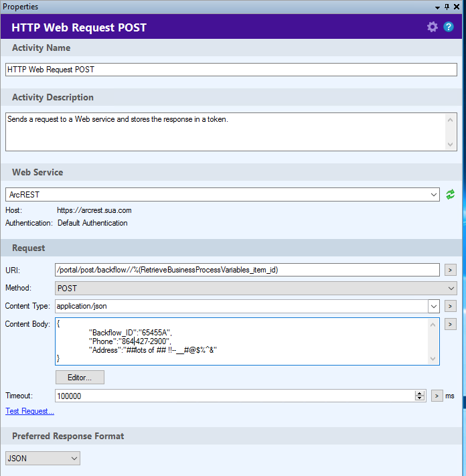
Task: Open token menu beside Content Body
Action: [451, 324]
